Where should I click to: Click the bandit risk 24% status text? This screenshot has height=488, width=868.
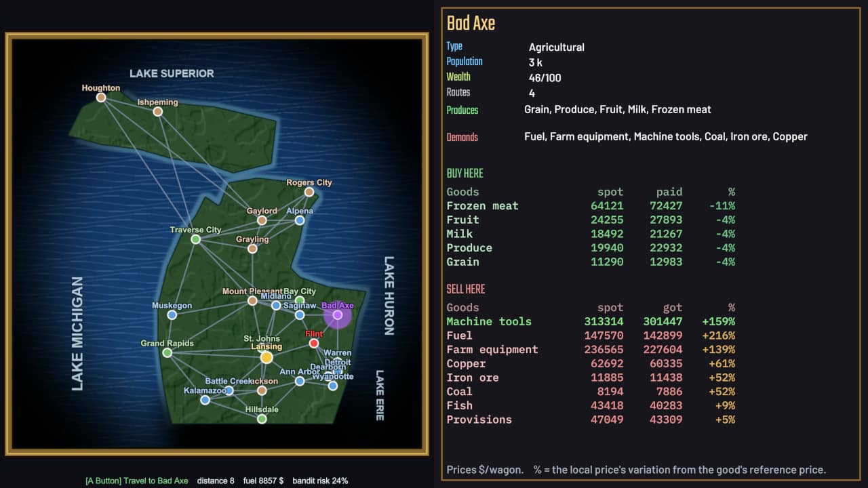[x=320, y=481]
